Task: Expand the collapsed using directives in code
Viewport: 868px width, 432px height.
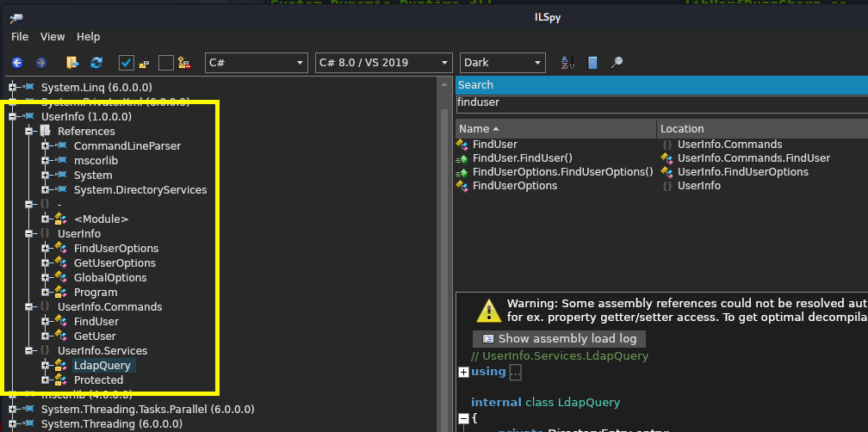Action: pos(464,373)
